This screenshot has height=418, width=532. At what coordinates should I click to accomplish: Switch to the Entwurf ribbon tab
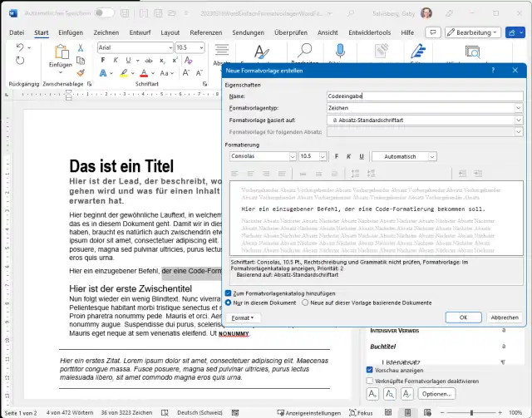[x=138, y=32]
